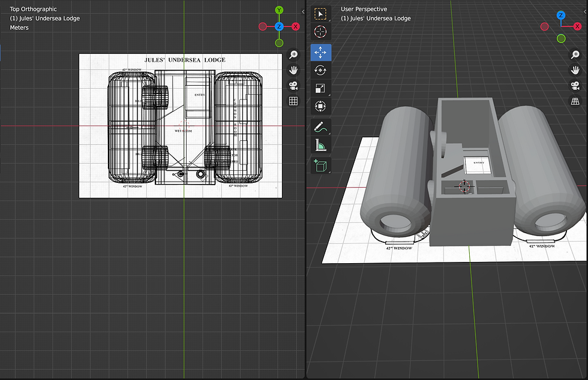Expand sidebar arrow in Top Orthographic viewport
This screenshot has height=380, width=588.
point(303,12)
